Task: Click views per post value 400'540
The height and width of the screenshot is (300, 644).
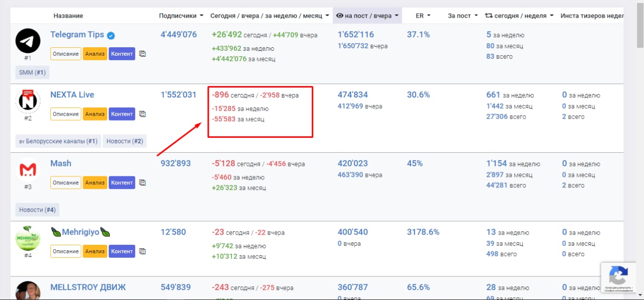Action: (x=353, y=232)
